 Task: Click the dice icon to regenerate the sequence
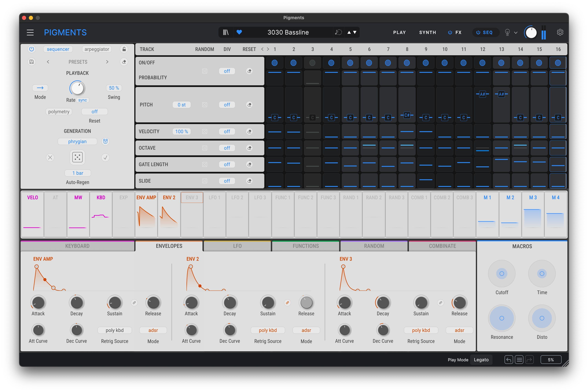[77, 157]
